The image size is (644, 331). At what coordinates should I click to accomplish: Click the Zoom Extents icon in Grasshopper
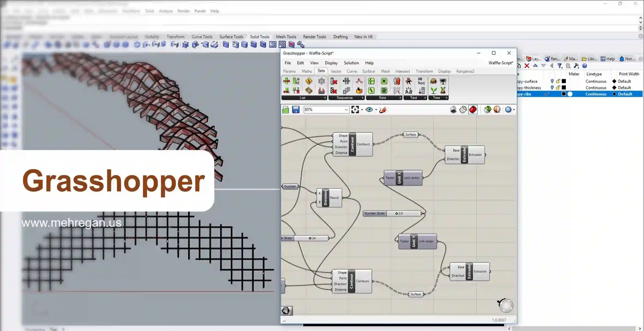coord(355,110)
